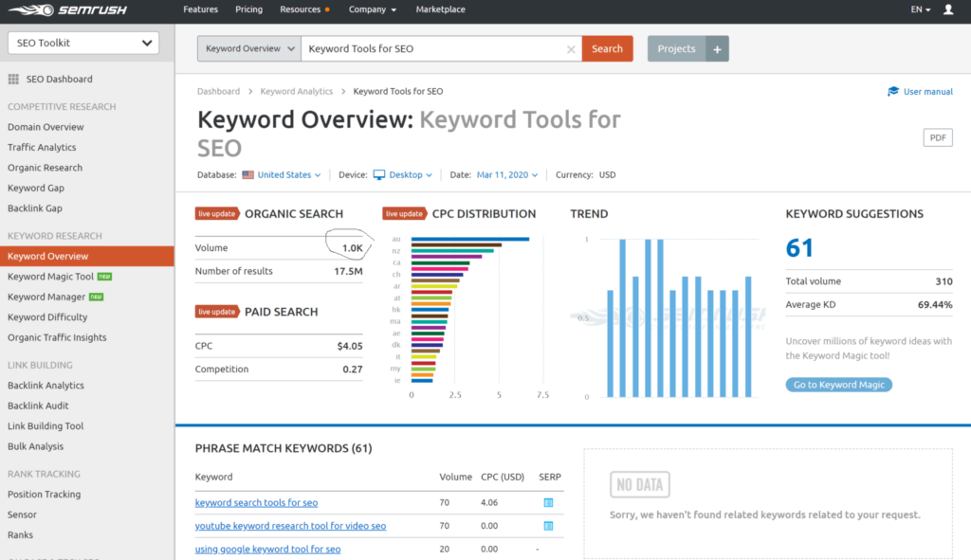Open Domain Overview in the sidebar

tap(46, 127)
